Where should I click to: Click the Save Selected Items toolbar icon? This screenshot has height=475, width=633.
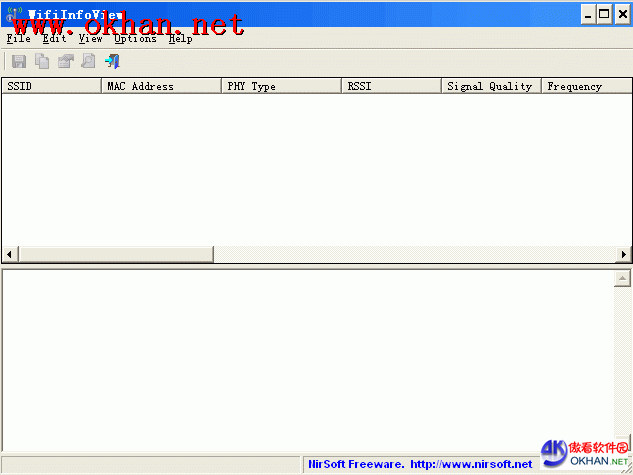19,61
